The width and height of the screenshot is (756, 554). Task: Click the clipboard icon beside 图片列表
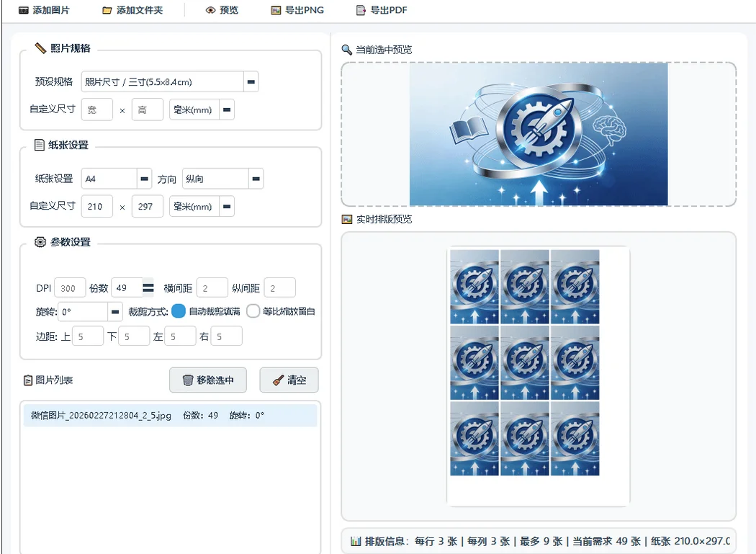tap(28, 380)
